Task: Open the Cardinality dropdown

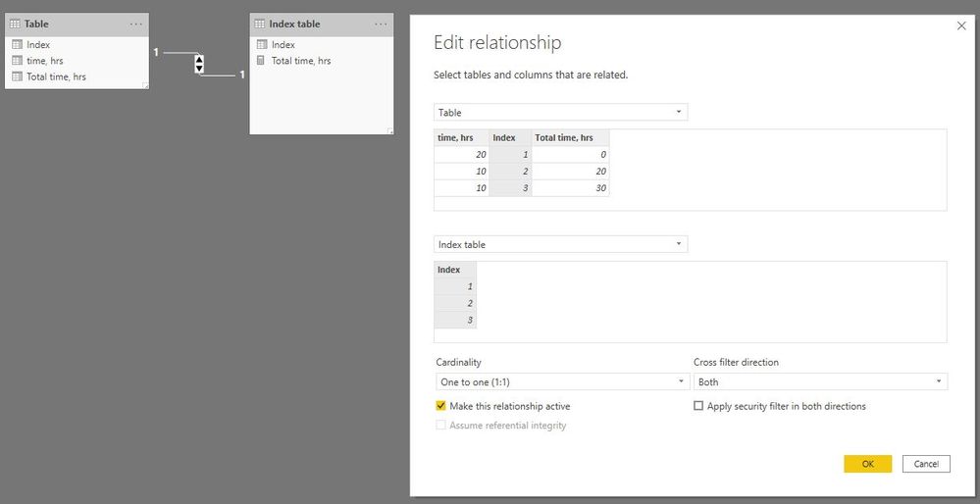Action: pos(562,381)
